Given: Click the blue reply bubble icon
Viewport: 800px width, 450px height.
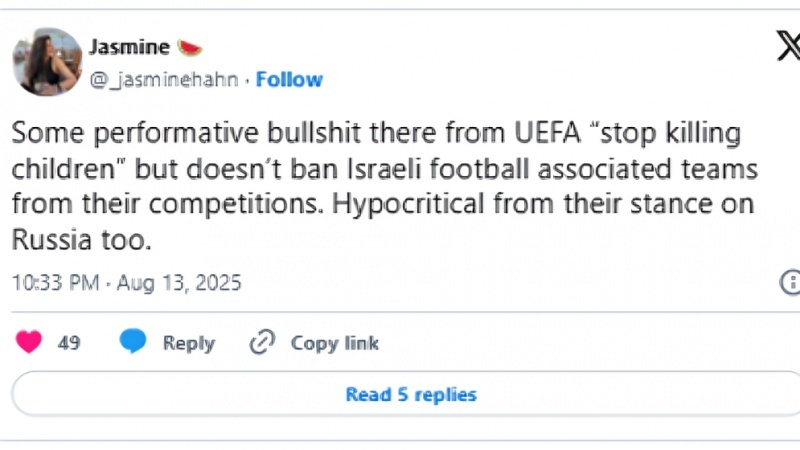Looking at the screenshot, I should pyautogui.click(x=133, y=342).
